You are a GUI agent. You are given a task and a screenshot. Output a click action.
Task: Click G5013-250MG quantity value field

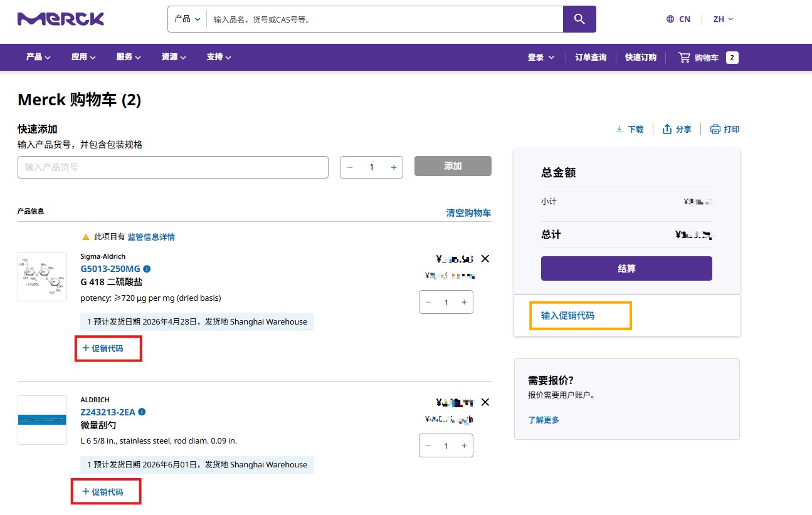[446, 303]
